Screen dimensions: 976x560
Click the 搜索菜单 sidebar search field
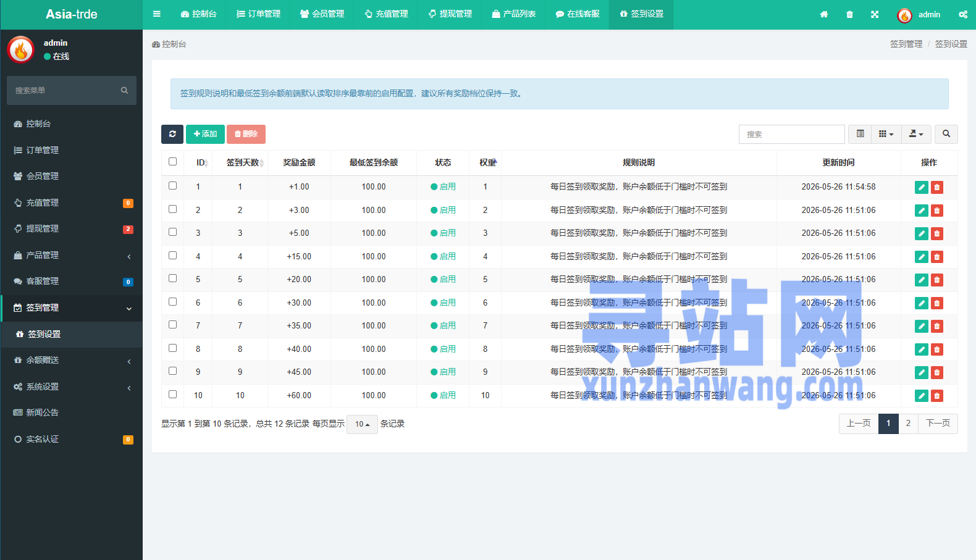tap(64, 90)
